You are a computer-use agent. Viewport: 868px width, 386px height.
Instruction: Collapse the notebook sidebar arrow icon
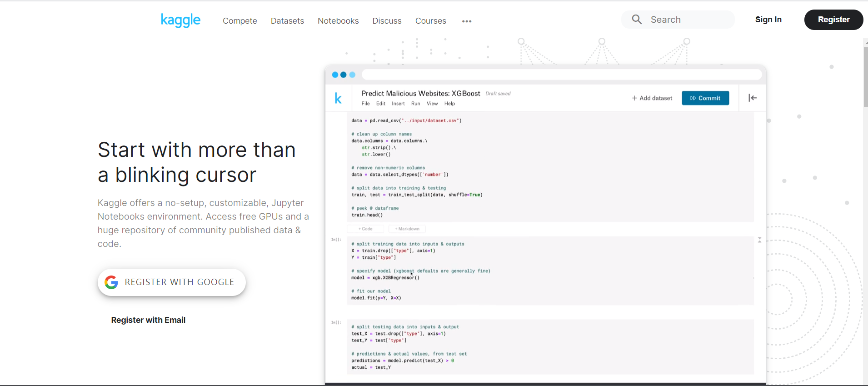pos(753,98)
